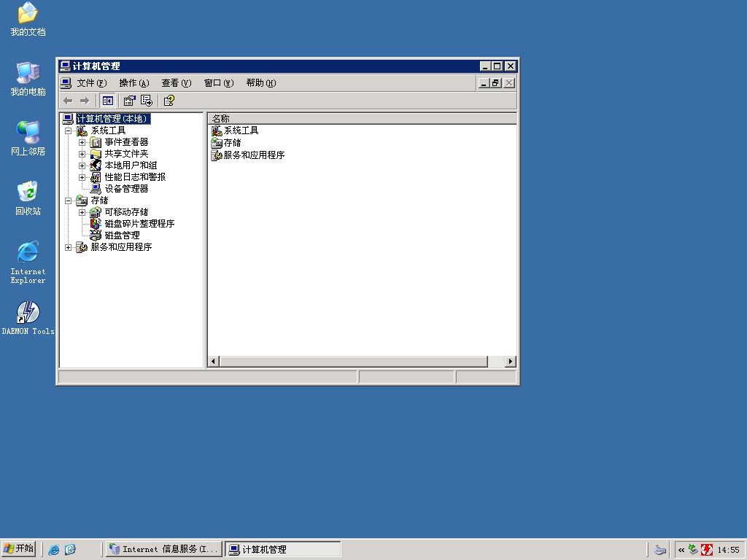The height and width of the screenshot is (560, 747).
Task: Open the 回收站 desktop icon
Action: [28, 198]
